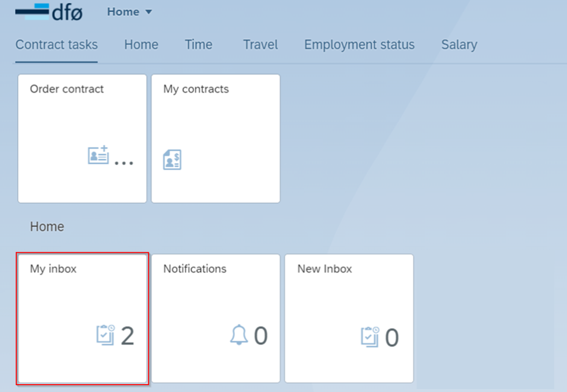Switch to the Contract tasks tab
The height and width of the screenshot is (392, 567).
click(56, 44)
